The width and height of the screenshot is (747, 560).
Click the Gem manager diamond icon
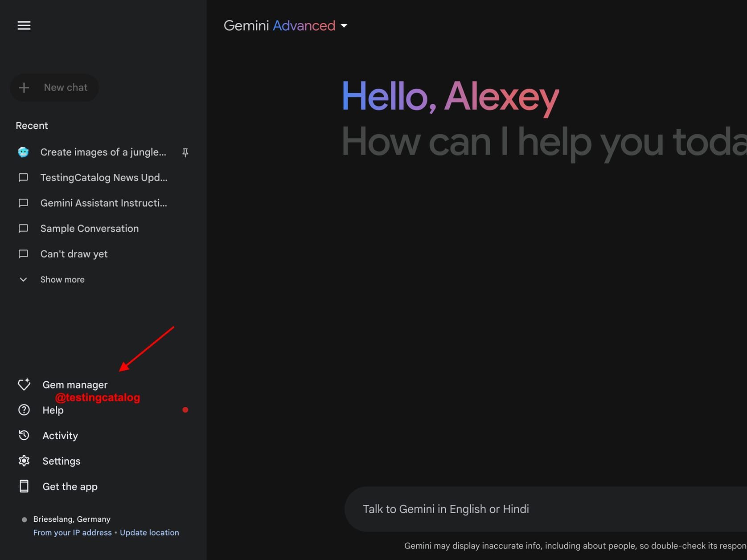(x=24, y=384)
